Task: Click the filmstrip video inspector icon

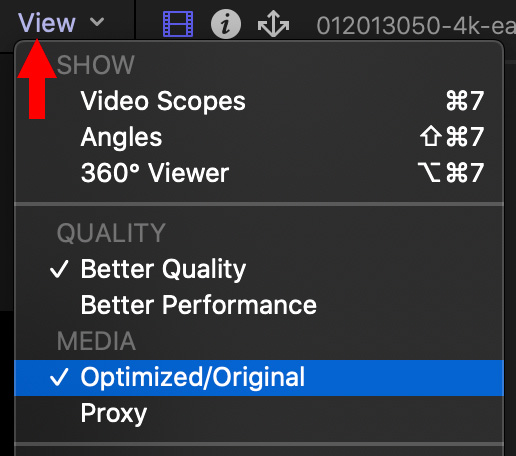Action: tap(178, 24)
